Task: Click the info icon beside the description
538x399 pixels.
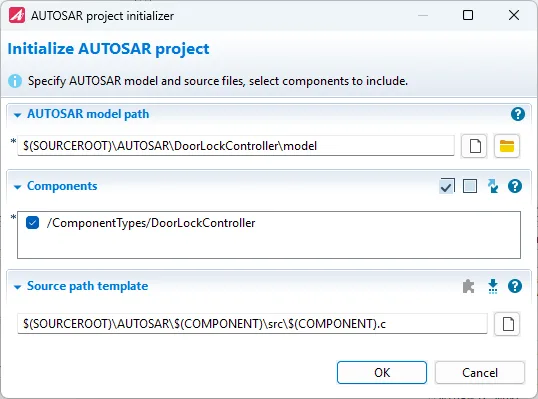Action: [x=15, y=81]
